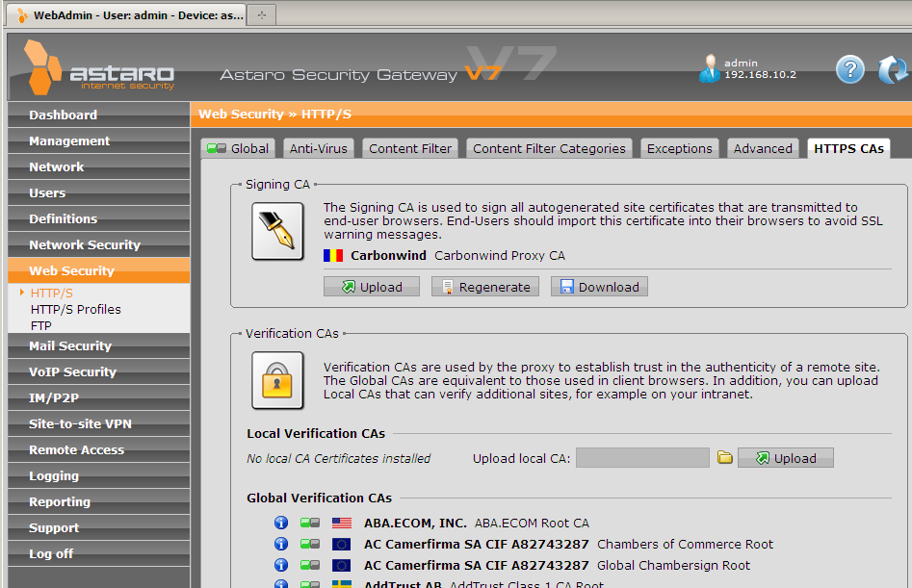Screen dimensions: 912x588
Task: Regenerate the Signing CA
Action: (x=485, y=287)
